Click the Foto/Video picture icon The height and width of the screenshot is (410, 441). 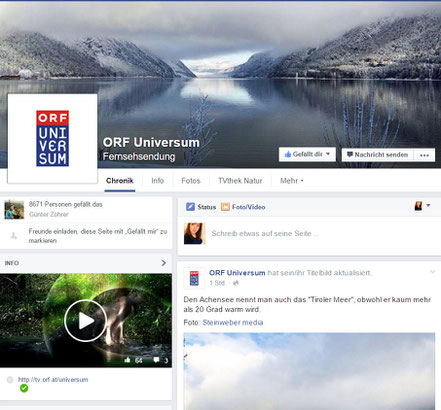225,207
